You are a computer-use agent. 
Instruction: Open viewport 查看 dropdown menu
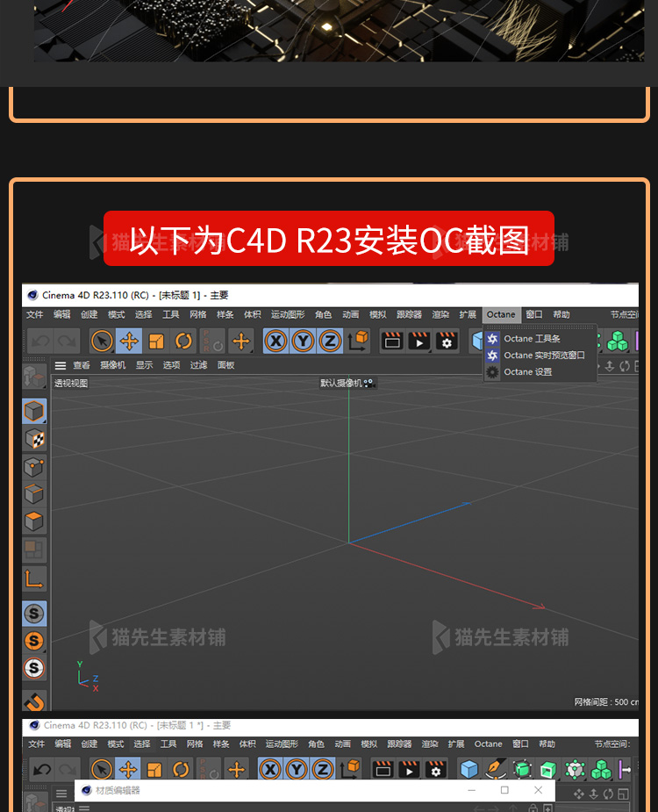[x=82, y=365]
